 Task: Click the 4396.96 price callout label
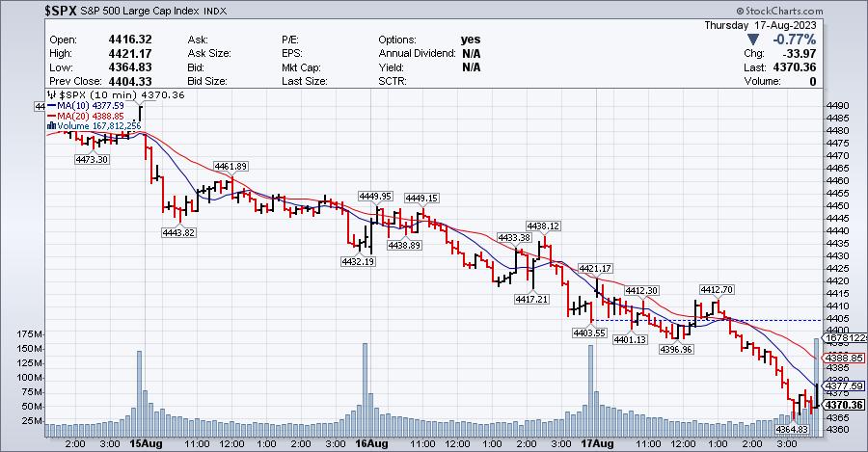point(674,349)
